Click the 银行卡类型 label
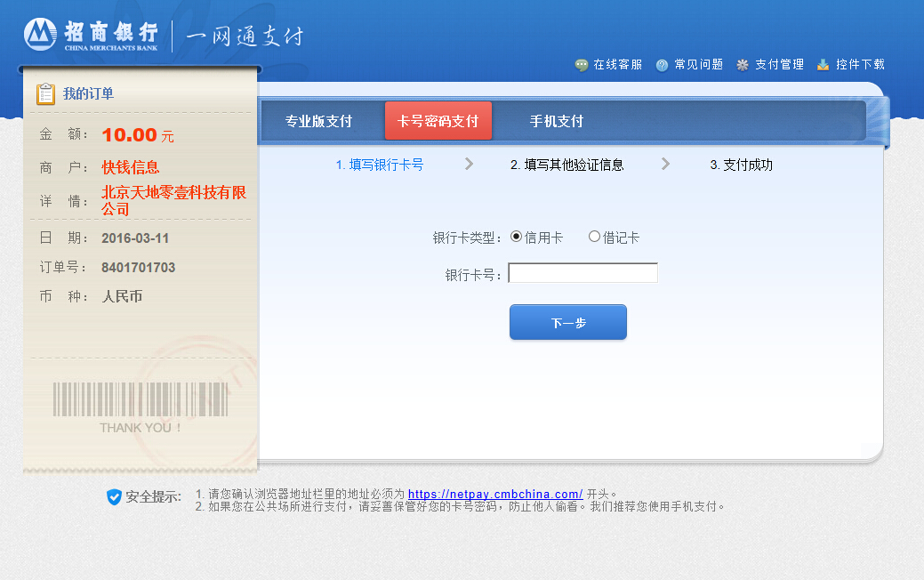This screenshot has width=924, height=580. tap(467, 238)
